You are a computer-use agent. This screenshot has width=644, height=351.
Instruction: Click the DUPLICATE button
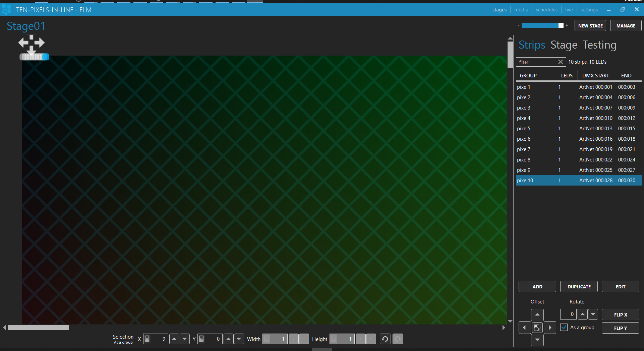pyautogui.click(x=579, y=286)
